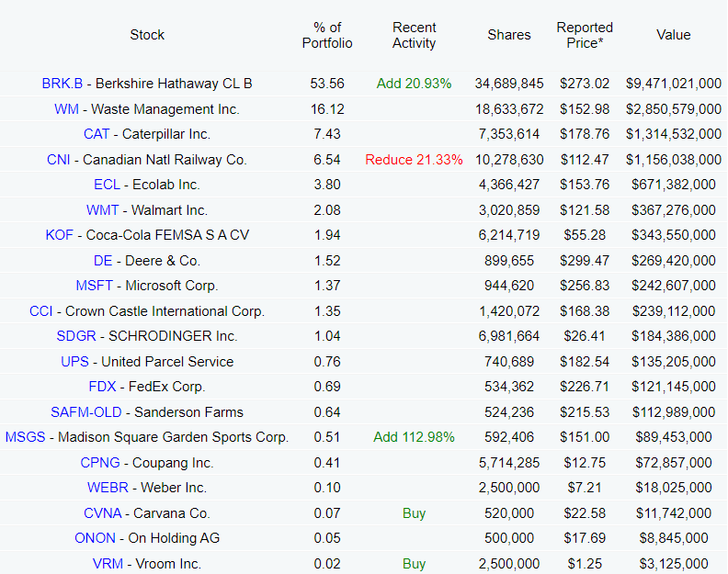Select the CNI ticker link

point(59,160)
